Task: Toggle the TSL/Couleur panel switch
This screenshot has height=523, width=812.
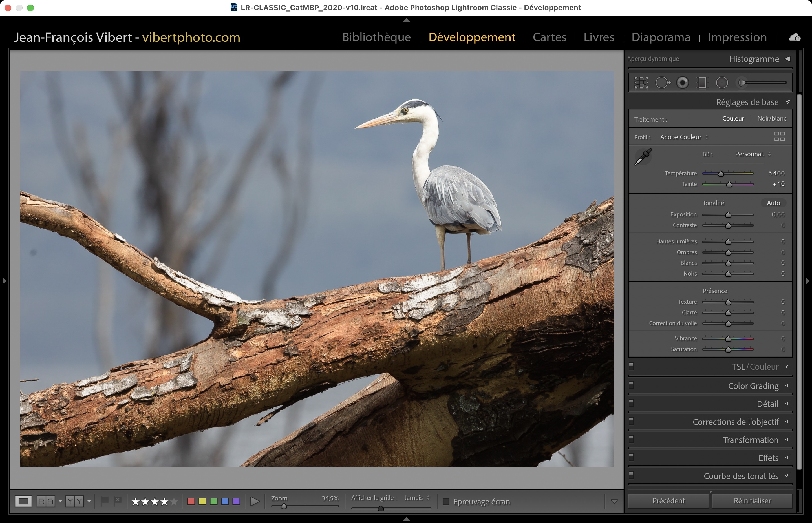Action: [x=631, y=366]
